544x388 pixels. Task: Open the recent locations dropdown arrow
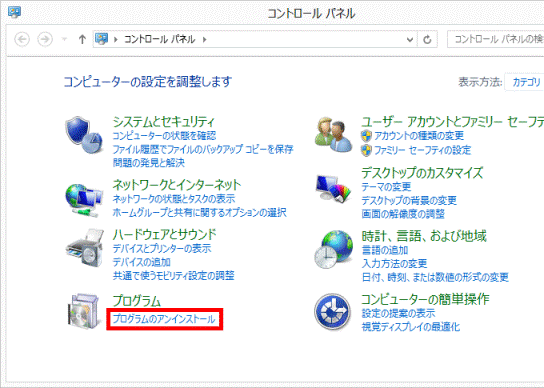click(x=64, y=39)
